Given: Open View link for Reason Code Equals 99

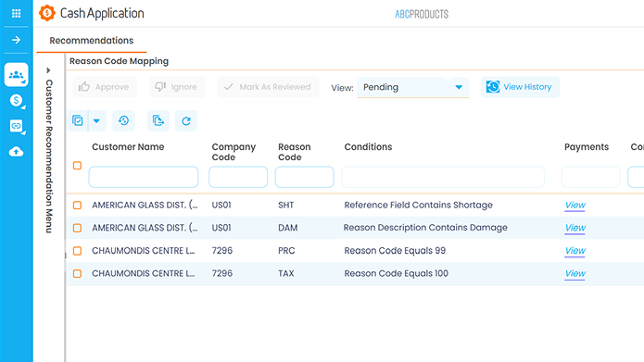Looking at the screenshot, I should pyautogui.click(x=575, y=250).
